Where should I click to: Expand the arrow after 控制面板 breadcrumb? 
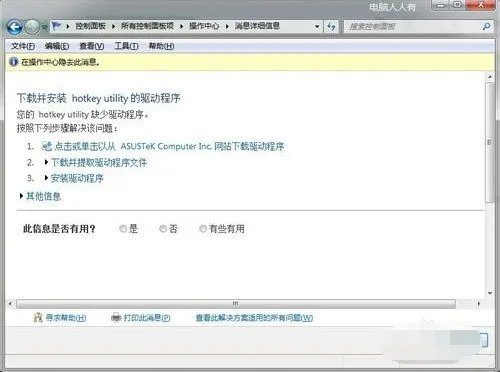[x=113, y=26]
